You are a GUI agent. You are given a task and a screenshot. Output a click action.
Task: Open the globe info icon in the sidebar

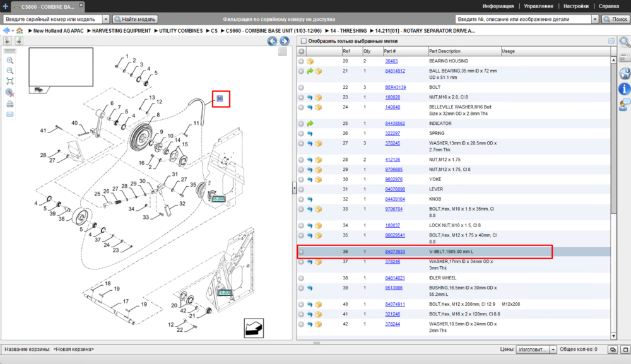click(x=624, y=73)
